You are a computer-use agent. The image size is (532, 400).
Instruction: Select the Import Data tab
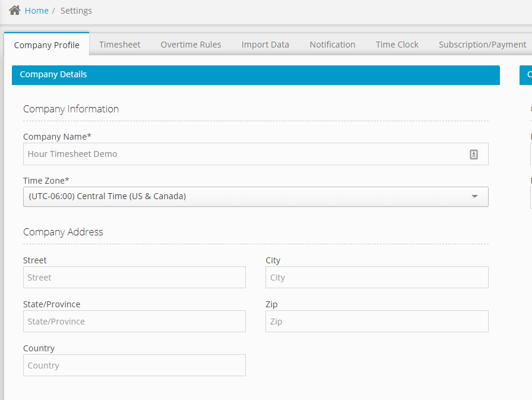[265, 43]
